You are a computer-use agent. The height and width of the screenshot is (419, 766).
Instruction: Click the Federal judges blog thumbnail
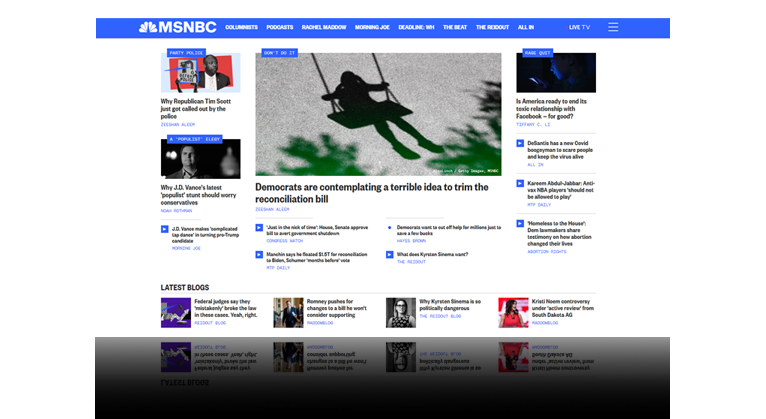[176, 313]
